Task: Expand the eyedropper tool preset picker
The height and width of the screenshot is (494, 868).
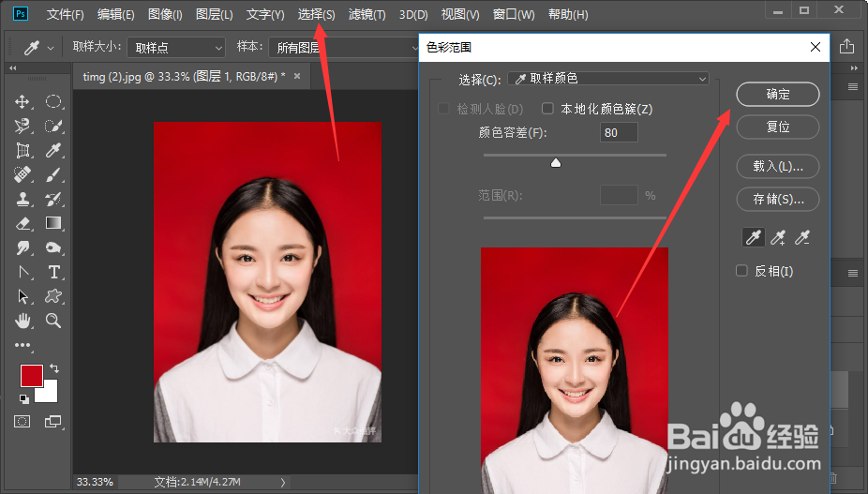Action: pos(51,48)
